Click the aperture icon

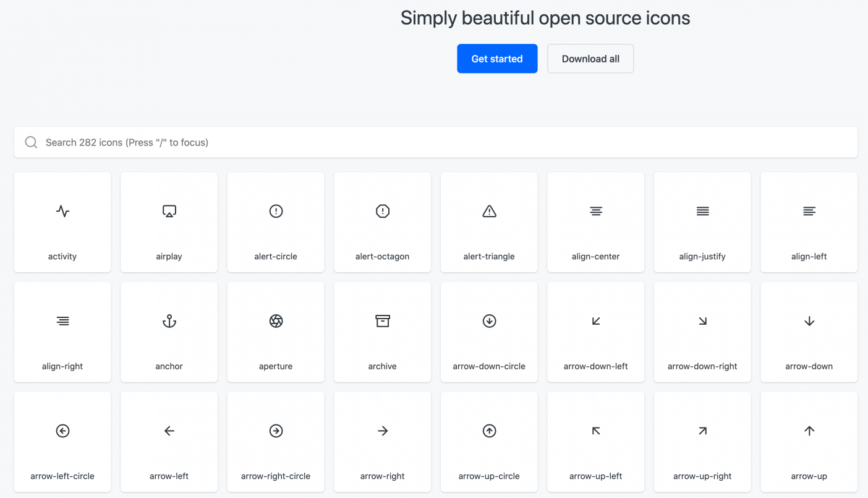pos(276,321)
